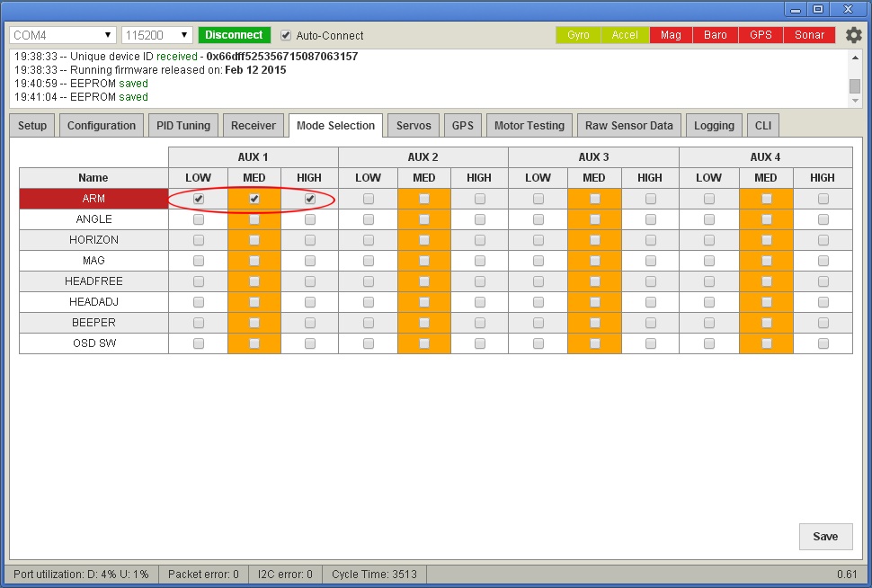The width and height of the screenshot is (872, 588).
Task: Click the GPS sensor indicator
Action: coord(761,35)
